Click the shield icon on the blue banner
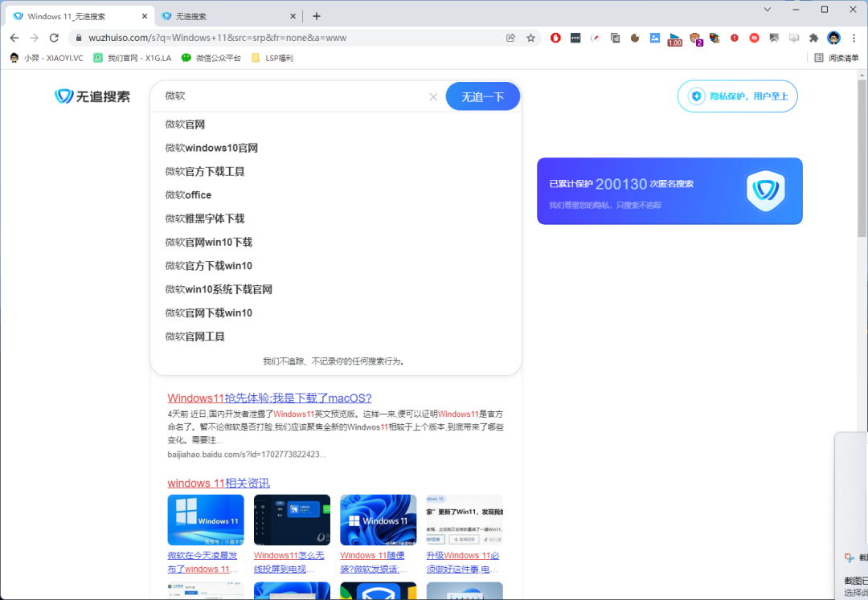This screenshot has width=868, height=600. pos(766,191)
